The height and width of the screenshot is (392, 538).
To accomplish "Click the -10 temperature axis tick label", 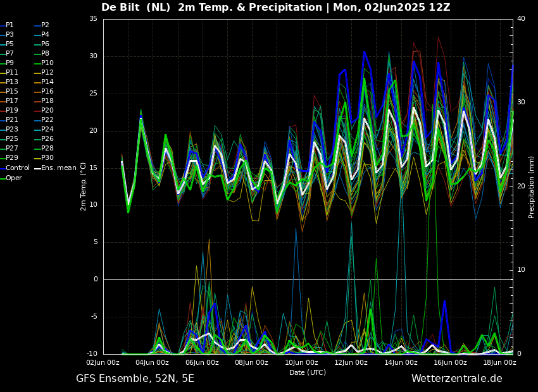I will coord(92,354).
